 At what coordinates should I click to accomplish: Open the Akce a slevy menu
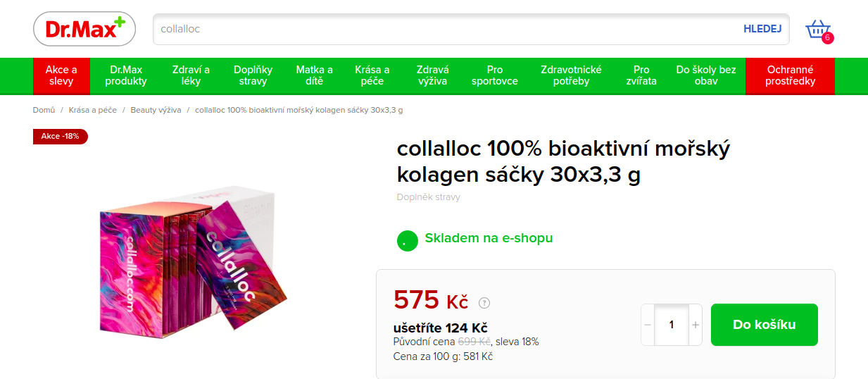pyautogui.click(x=62, y=75)
